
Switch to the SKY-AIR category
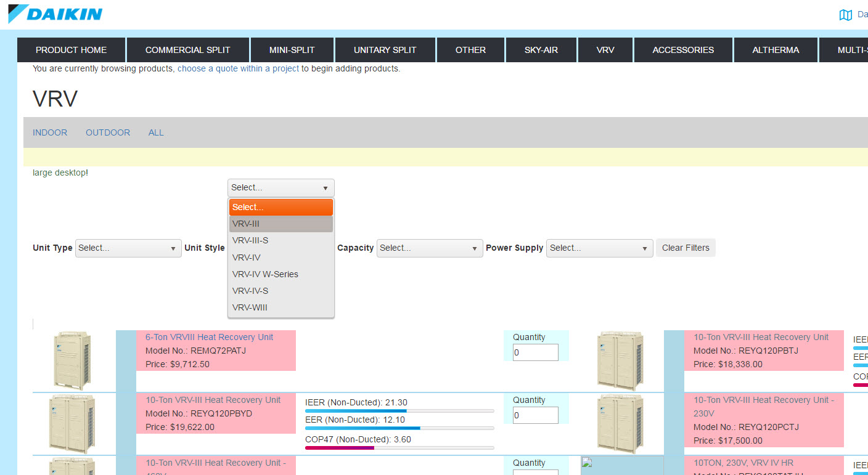click(x=541, y=50)
